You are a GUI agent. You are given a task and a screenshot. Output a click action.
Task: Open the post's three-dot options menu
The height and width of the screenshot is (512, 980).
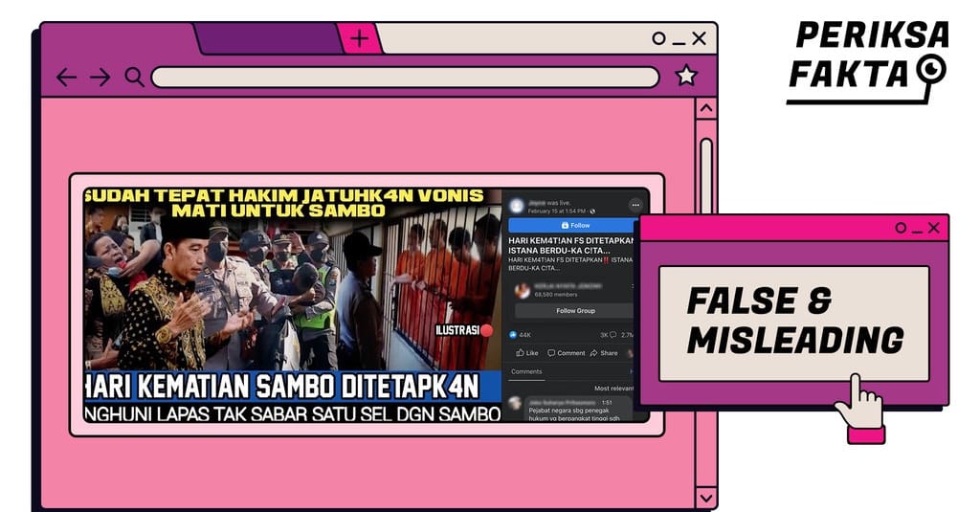click(x=635, y=206)
